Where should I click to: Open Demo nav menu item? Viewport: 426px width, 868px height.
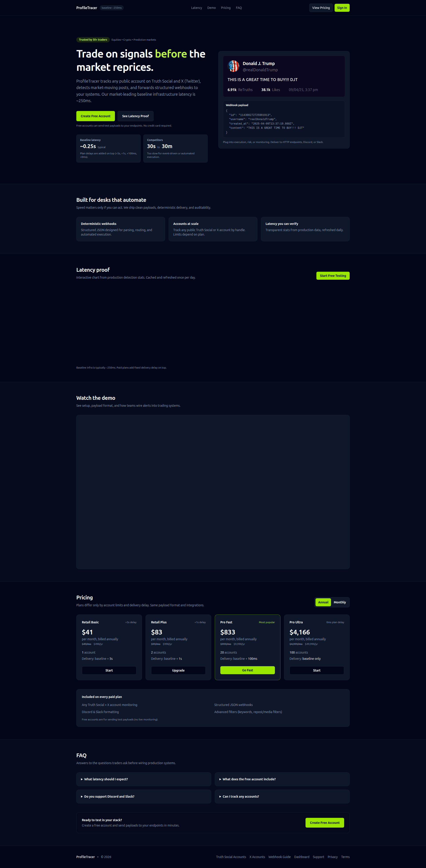click(211, 8)
